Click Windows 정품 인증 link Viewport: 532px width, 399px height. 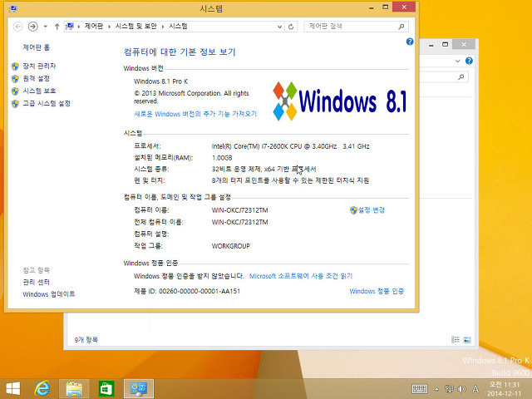[377, 291]
